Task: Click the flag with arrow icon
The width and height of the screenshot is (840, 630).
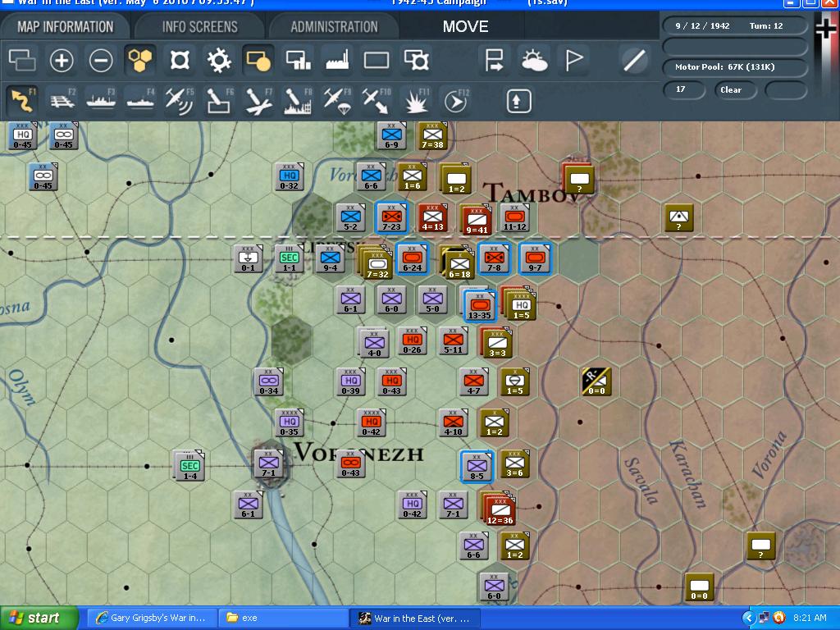Action: pos(494,60)
